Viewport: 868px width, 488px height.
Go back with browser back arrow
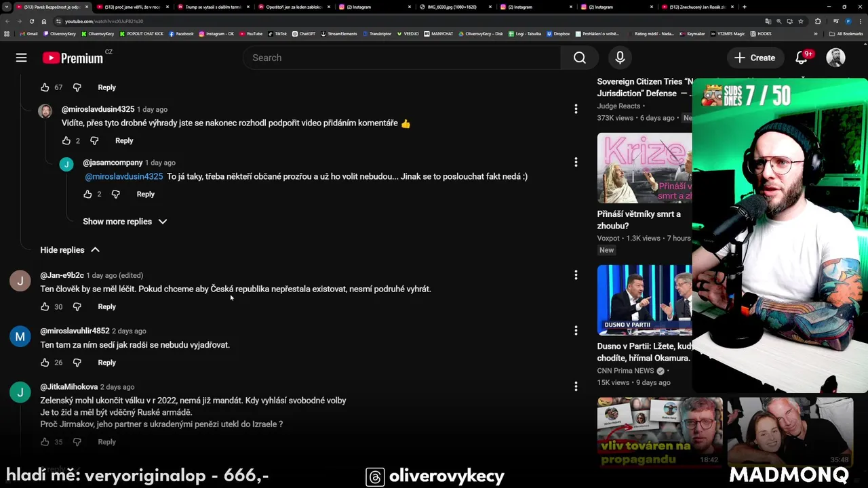(8, 21)
